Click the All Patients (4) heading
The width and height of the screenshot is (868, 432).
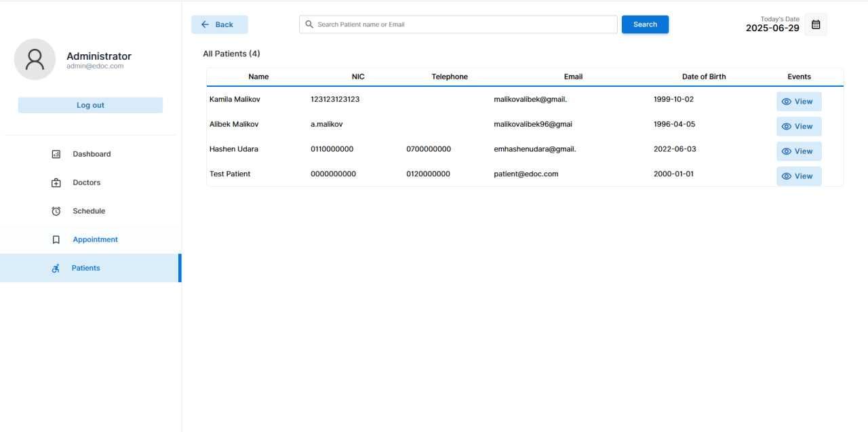pyautogui.click(x=231, y=54)
